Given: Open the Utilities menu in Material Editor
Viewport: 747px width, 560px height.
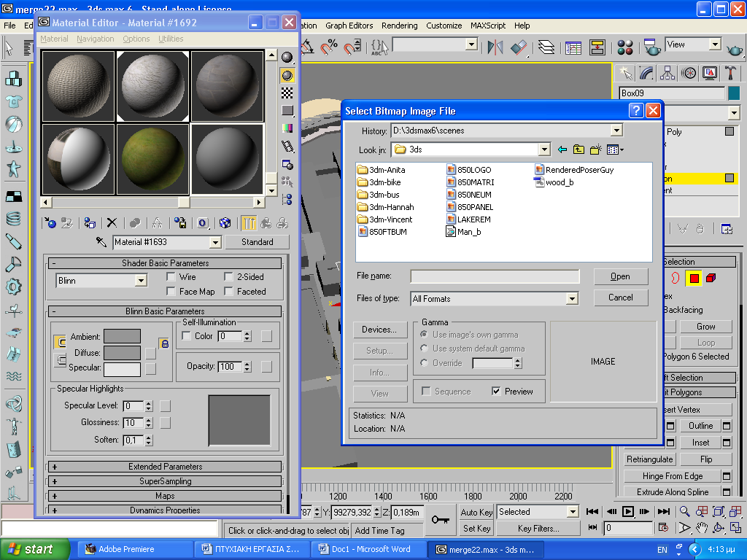Looking at the screenshot, I should [171, 39].
